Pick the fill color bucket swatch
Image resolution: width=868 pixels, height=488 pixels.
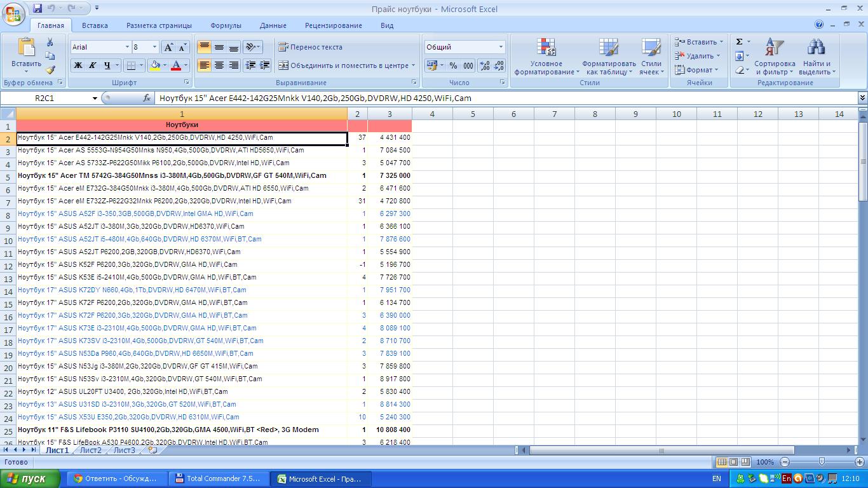154,65
